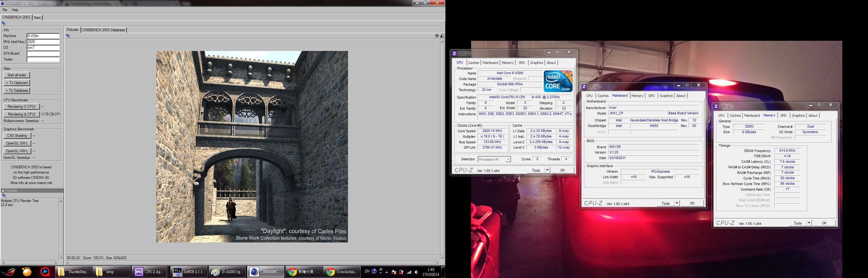Click OK in the Mainboard CPU-Z window
Viewport: 868px width, 278px height.
pyautogui.click(x=692, y=203)
